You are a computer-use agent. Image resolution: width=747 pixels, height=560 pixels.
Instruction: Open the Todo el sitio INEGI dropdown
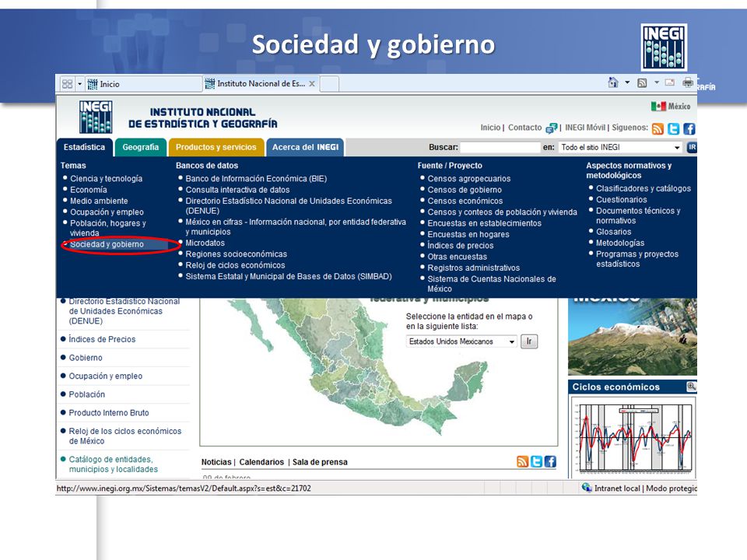click(620, 147)
